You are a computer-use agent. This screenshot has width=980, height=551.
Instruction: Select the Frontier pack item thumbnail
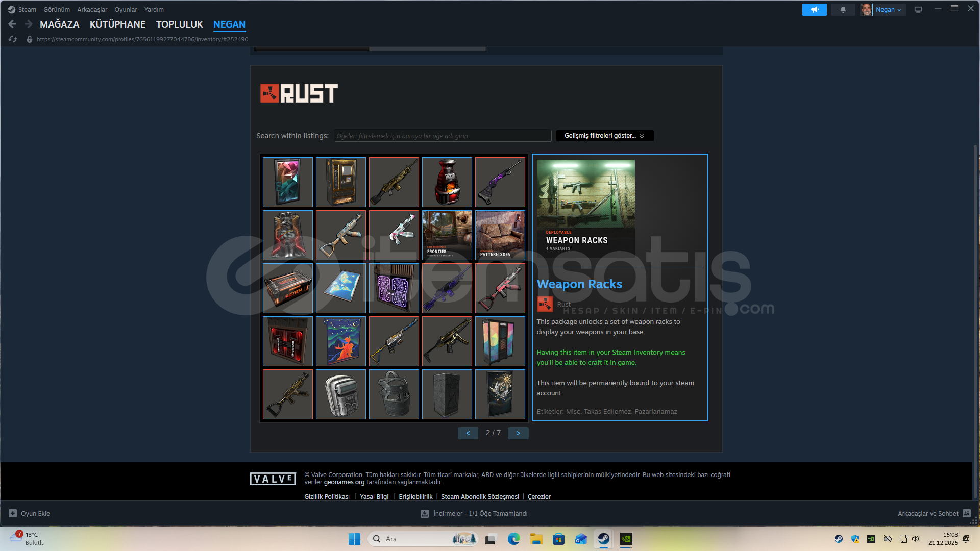(447, 235)
